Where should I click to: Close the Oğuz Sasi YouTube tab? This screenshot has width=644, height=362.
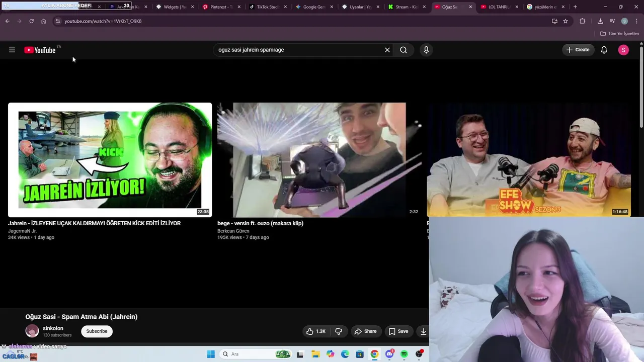[x=470, y=7]
